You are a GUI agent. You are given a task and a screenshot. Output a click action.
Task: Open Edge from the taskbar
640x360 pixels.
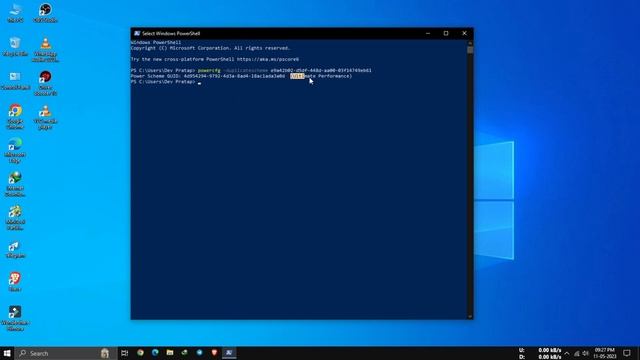point(155,353)
